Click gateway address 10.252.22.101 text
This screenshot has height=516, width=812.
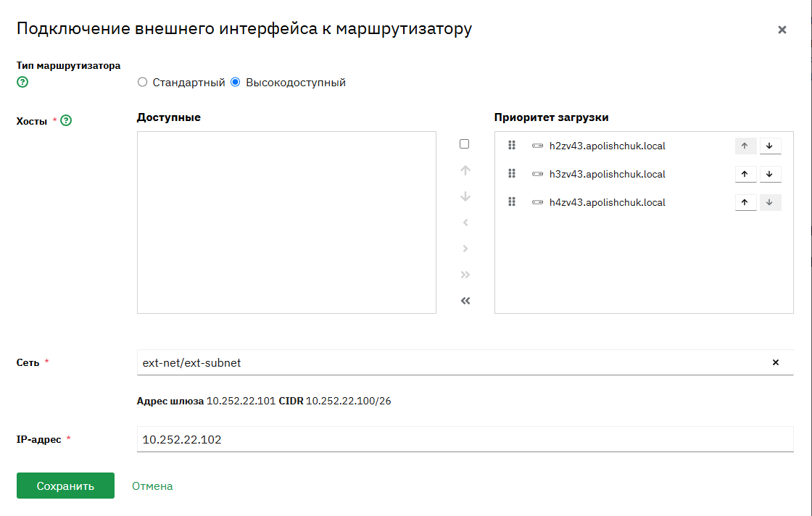(241, 401)
